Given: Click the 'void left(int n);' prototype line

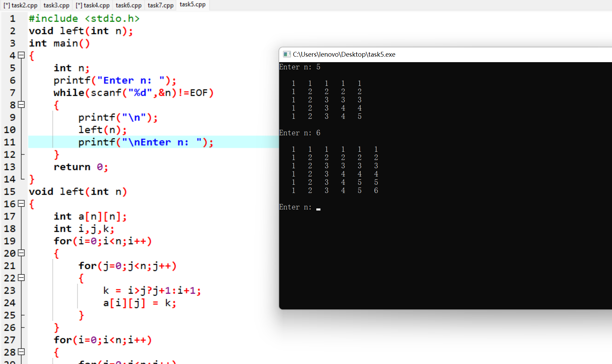Looking at the screenshot, I should pos(81,31).
